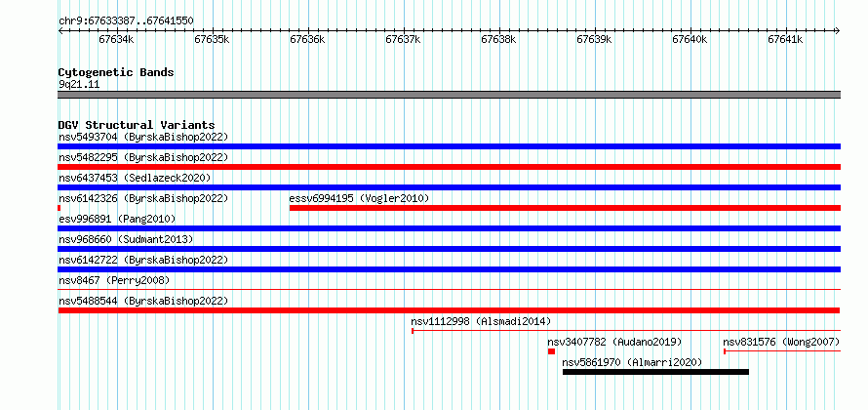This screenshot has height=410, width=868.
Task: Open the nsv3407782 (Audano2019) label
Action: coord(615,342)
